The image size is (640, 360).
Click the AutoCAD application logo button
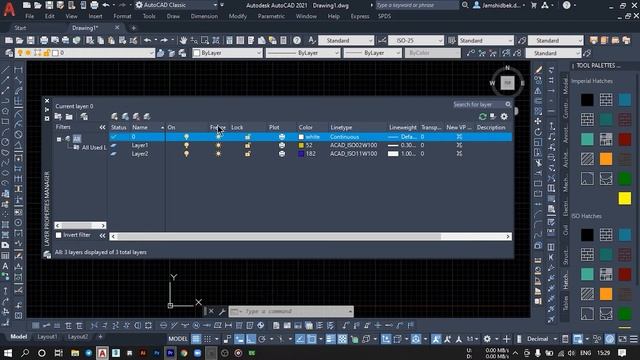9,8
